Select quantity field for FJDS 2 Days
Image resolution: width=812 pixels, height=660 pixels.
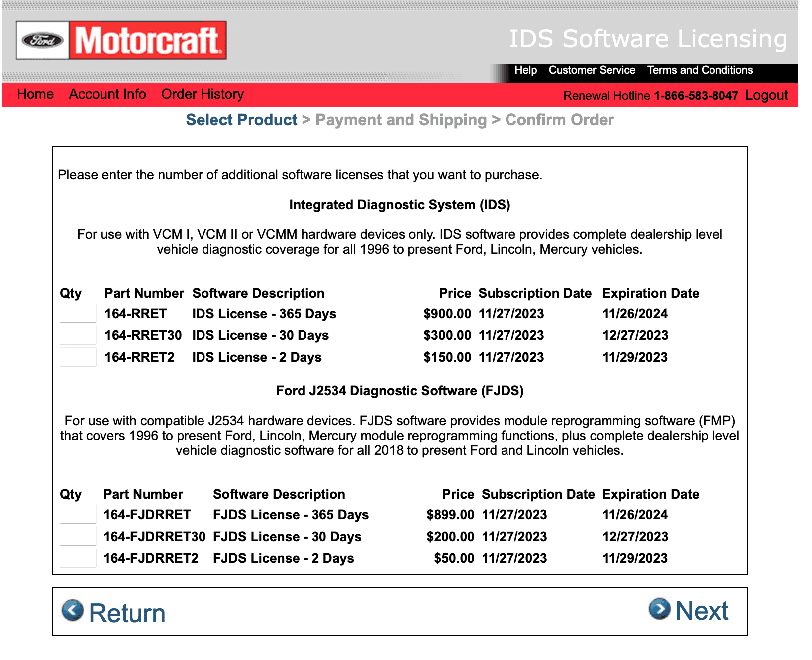coord(78,558)
